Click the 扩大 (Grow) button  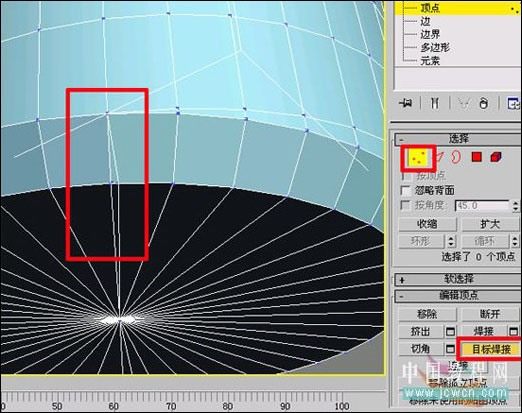[490, 224]
